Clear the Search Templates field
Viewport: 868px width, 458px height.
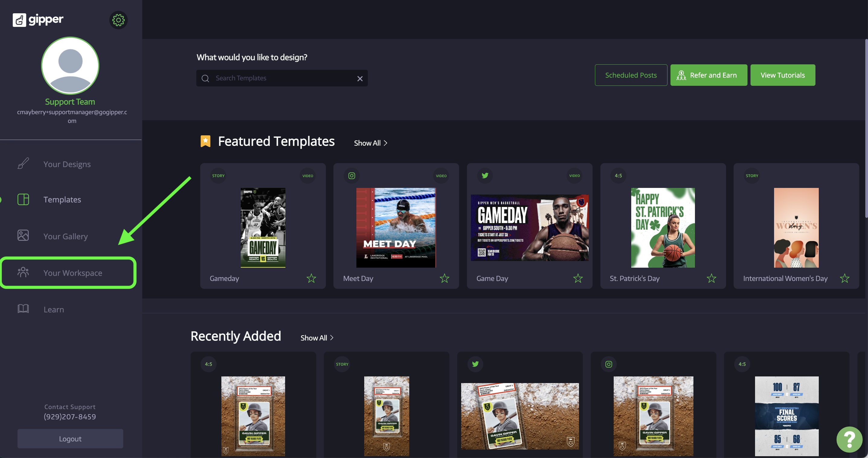(360, 79)
